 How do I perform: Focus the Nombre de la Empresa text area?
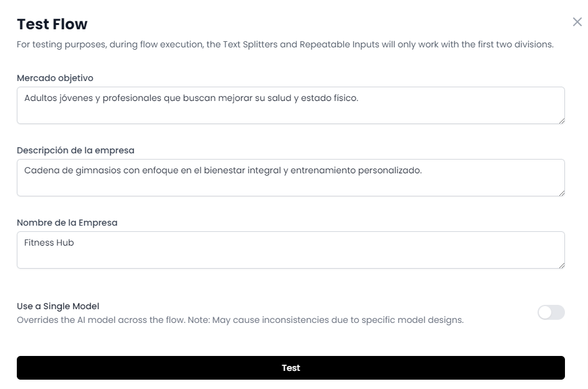(290, 257)
